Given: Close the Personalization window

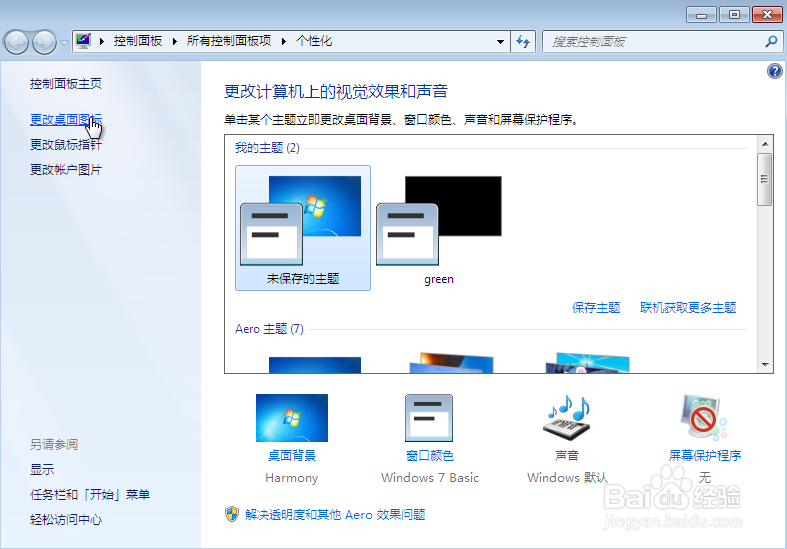Looking at the screenshot, I should [x=767, y=15].
